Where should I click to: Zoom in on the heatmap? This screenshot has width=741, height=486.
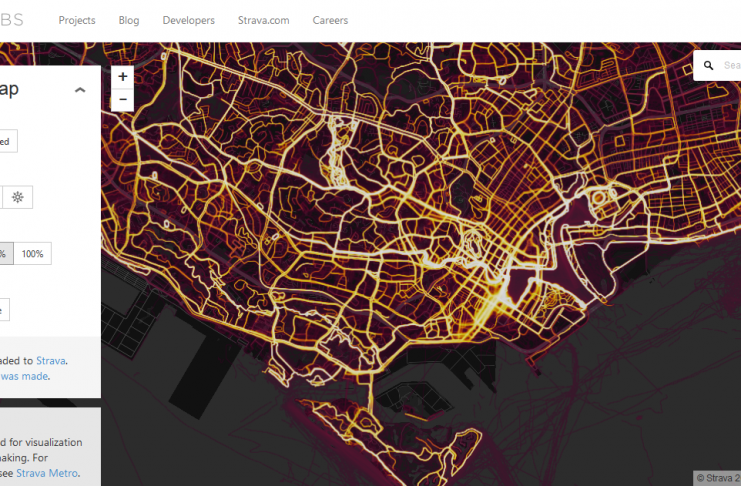point(123,77)
